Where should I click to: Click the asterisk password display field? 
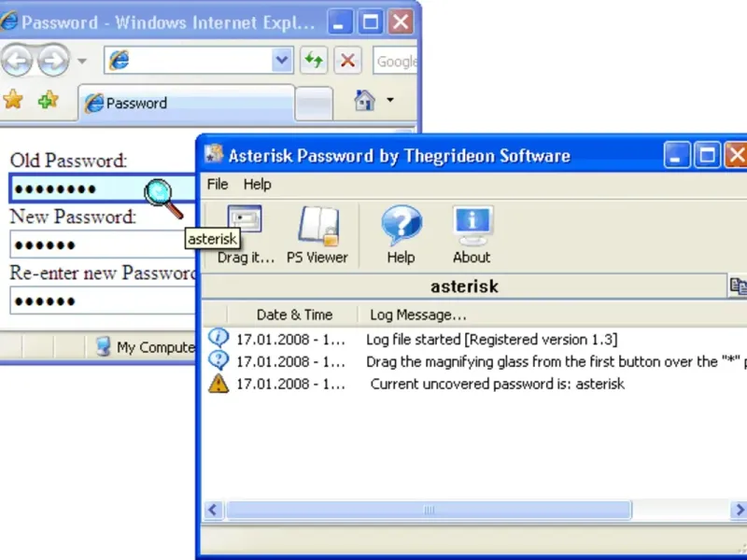point(464,287)
